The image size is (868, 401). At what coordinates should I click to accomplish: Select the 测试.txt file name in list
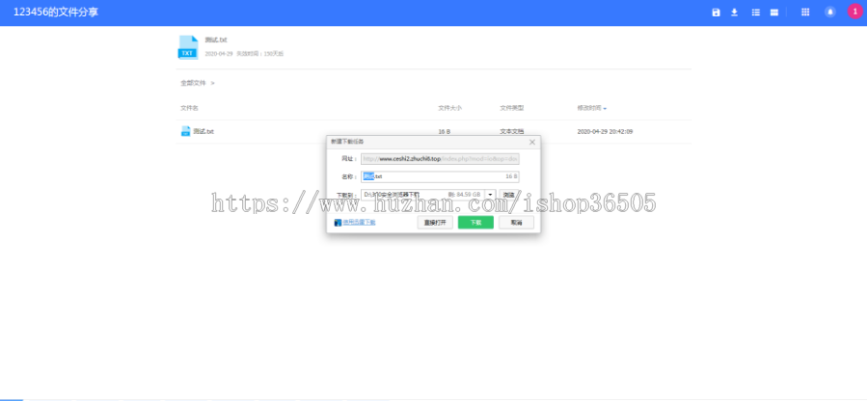point(203,132)
